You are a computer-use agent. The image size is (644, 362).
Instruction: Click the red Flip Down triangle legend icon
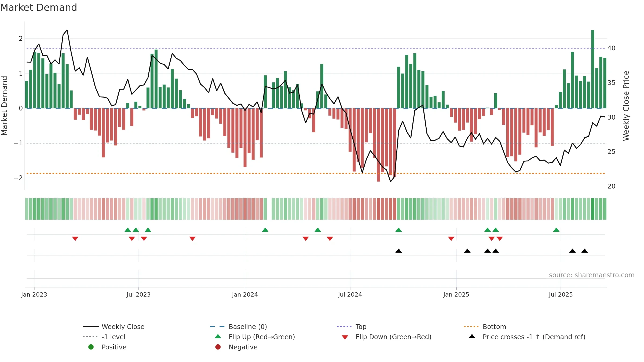pyautogui.click(x=345, y=337)
